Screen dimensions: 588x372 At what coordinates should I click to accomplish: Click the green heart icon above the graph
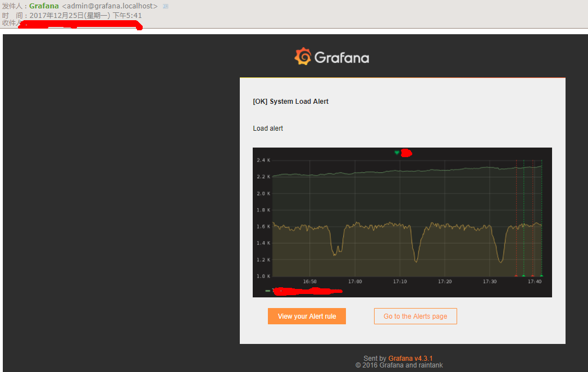tap(396, 153)
